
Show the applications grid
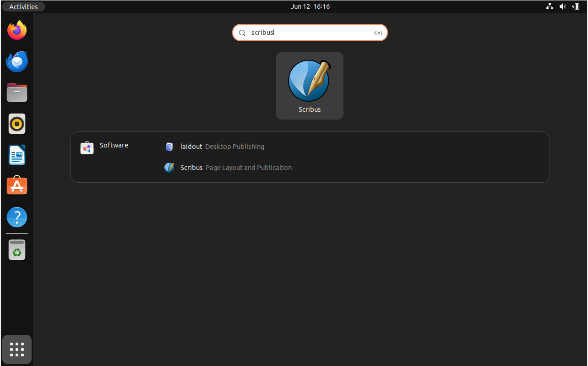coord(17,350)
